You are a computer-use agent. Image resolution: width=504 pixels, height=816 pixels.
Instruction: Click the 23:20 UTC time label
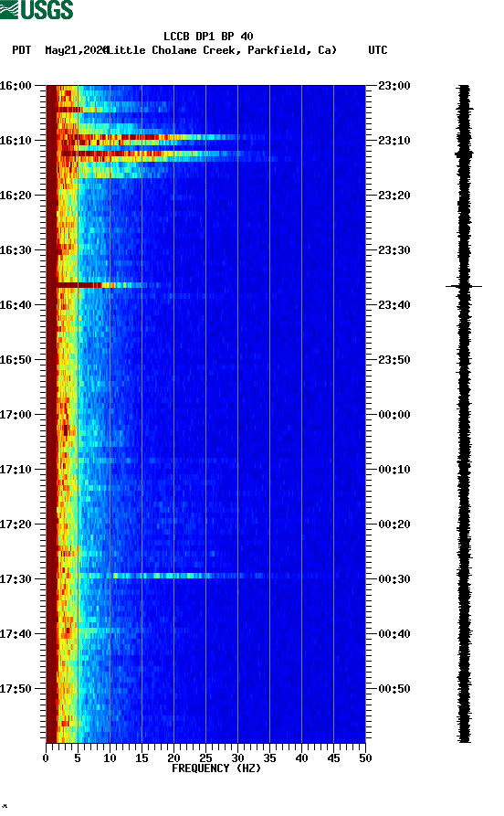point(394,196)
